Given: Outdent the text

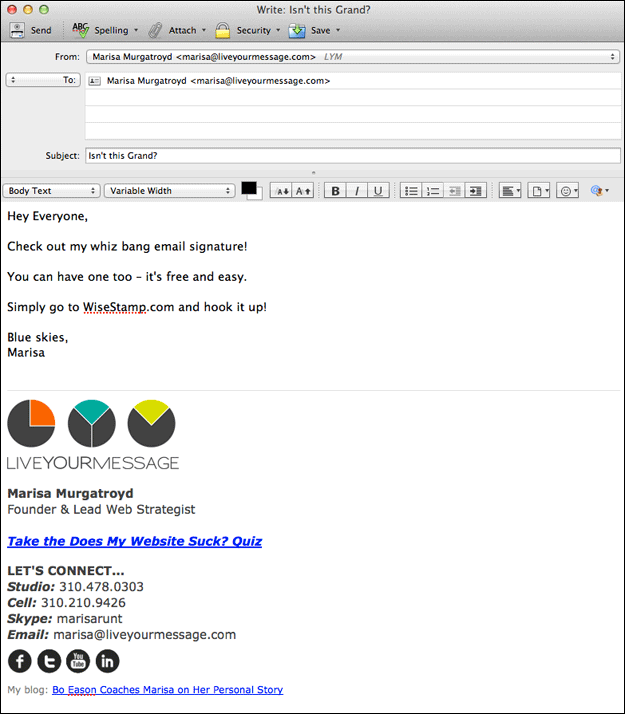Looking at the screenshot, I should [454, 191].
